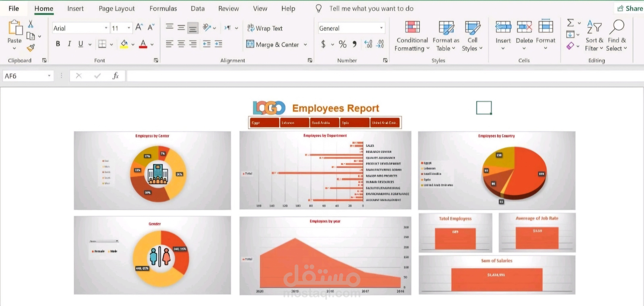Open the font size dropdown
Image resolution: width=644 pixels, height=306 pixels.
129,28
